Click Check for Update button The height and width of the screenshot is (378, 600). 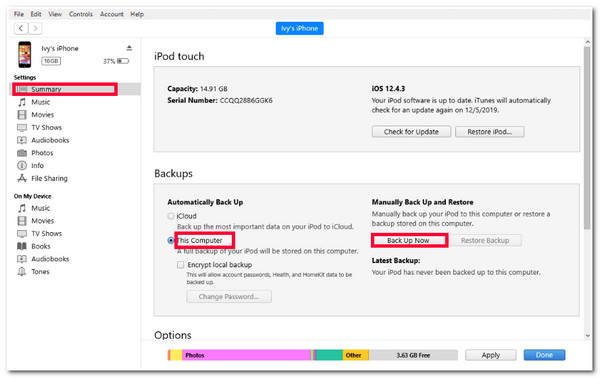coord(411,132)
